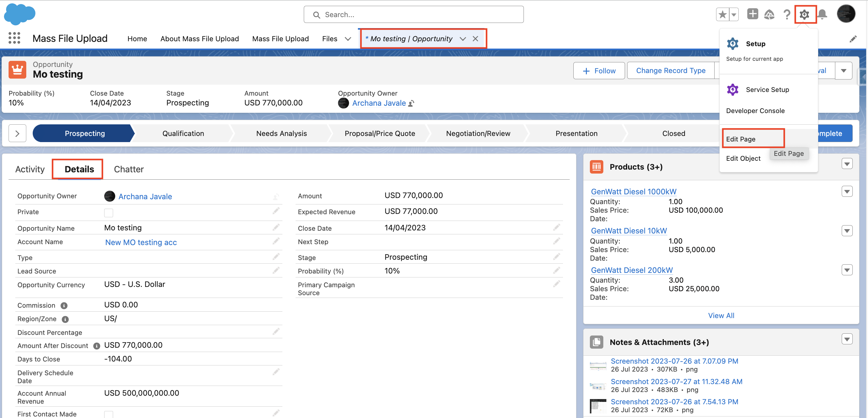The image size is (868, 418).
Task: Toggle the First Contact Made checkbox
Action: pos(108,414)
